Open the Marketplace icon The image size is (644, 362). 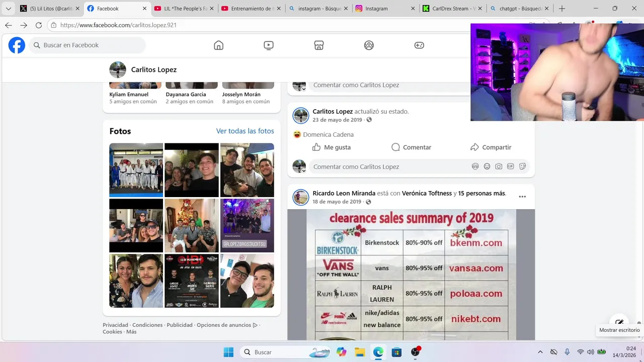(318, 45)
